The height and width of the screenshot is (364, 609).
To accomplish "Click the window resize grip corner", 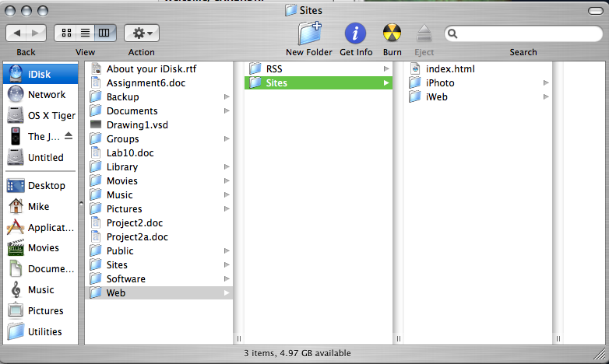I will [x=600, y=355].
